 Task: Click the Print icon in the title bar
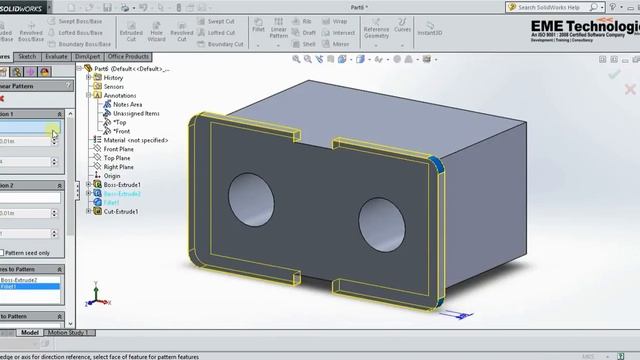[125, 7]
